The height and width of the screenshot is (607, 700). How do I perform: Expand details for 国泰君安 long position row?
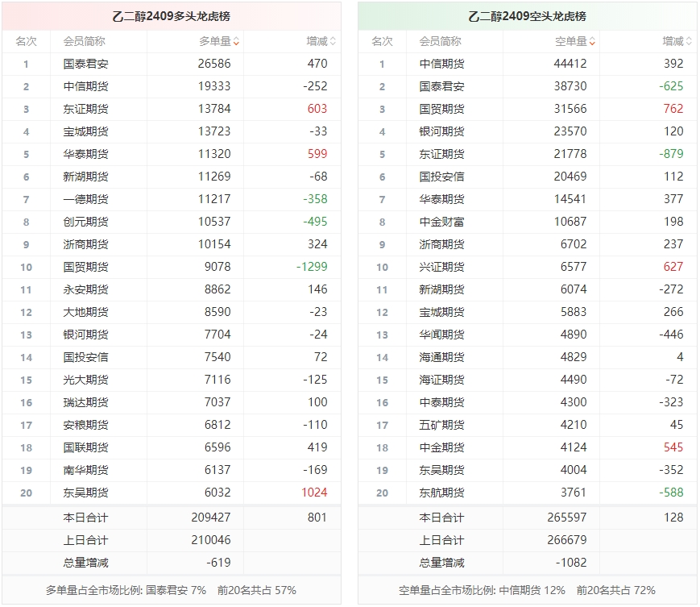[83, 64]
